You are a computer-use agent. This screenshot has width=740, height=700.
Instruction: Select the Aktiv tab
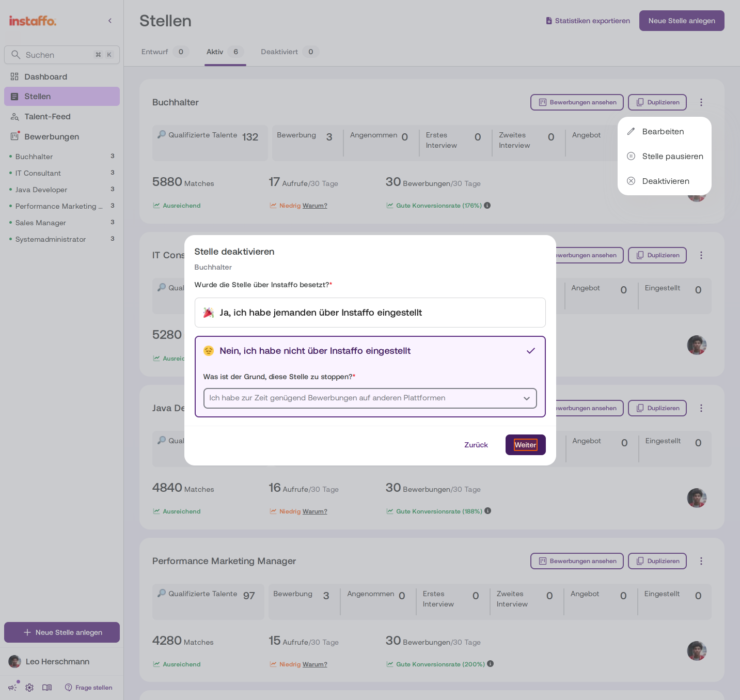click(x=225, y=52)
